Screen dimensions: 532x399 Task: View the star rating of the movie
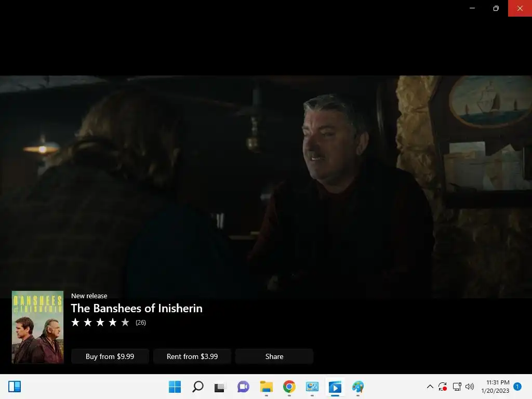click(x=100, y=322)
